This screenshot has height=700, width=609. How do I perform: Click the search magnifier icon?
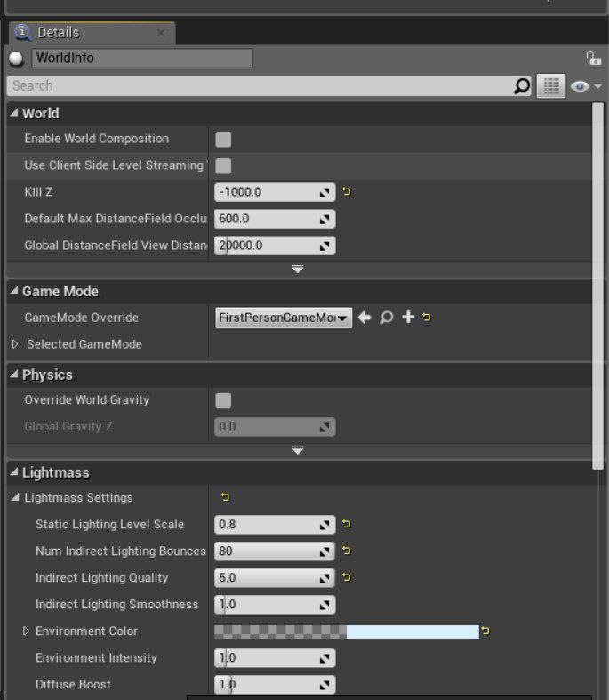pos(522,85)
